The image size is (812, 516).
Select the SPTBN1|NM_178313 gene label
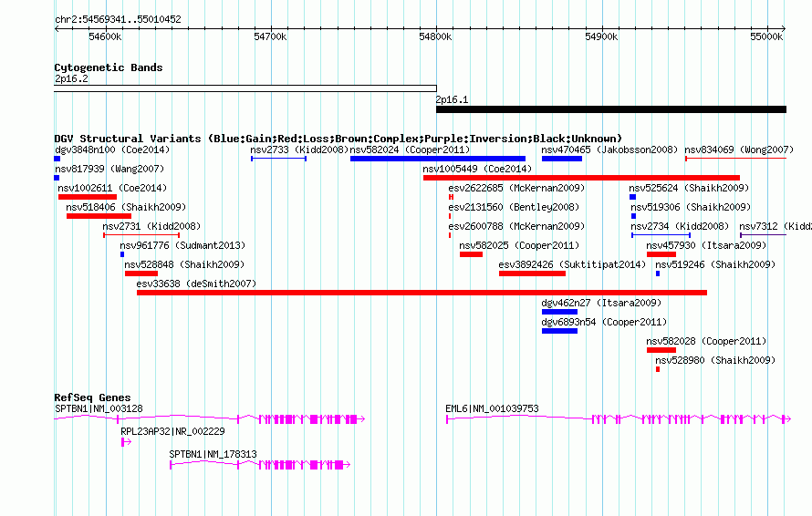tap(213, 454)
